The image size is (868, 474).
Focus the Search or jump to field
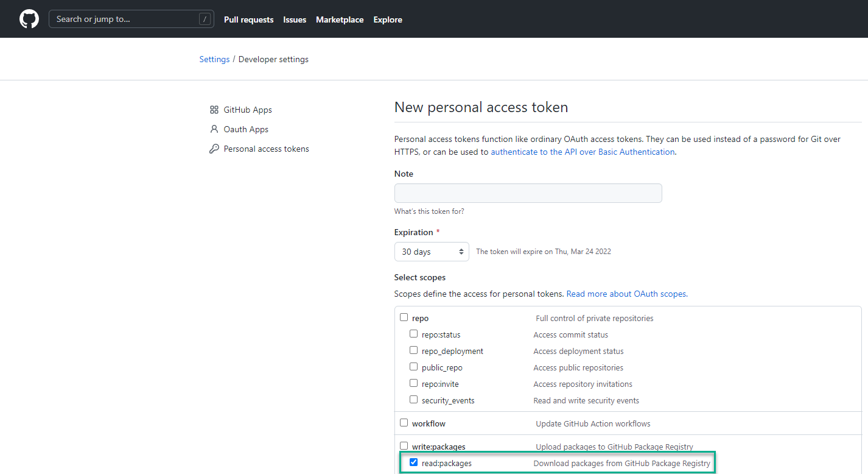(131, 19)
